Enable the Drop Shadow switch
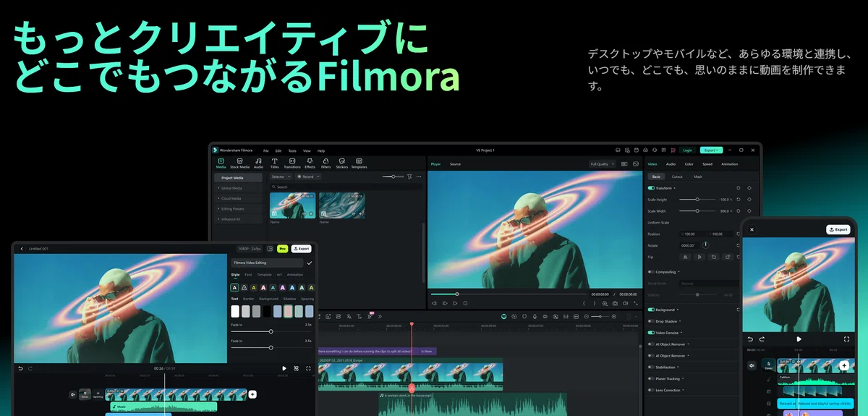868x416 pixels. point(651,321)
